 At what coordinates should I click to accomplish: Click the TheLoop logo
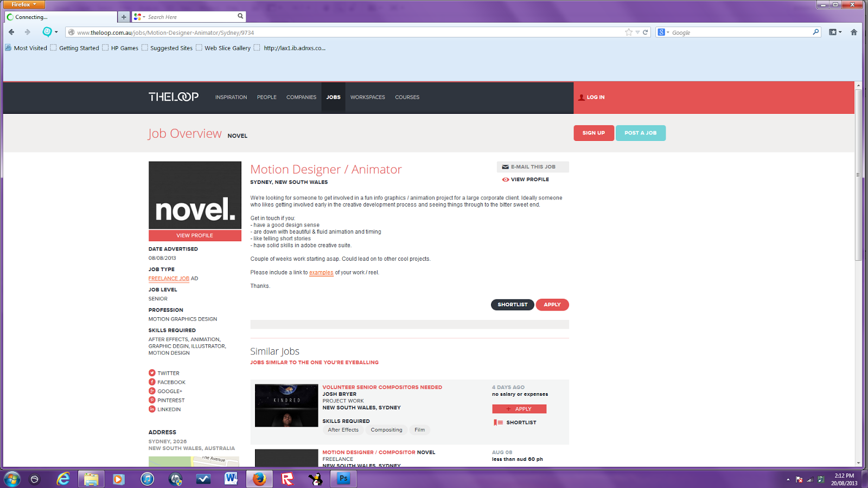(174, 97)
